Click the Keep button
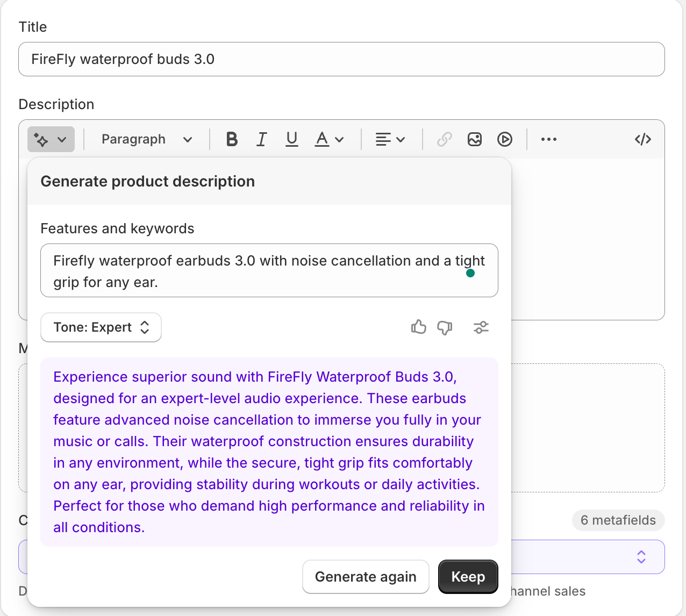The image size is (686, 616). pos(468,577)
